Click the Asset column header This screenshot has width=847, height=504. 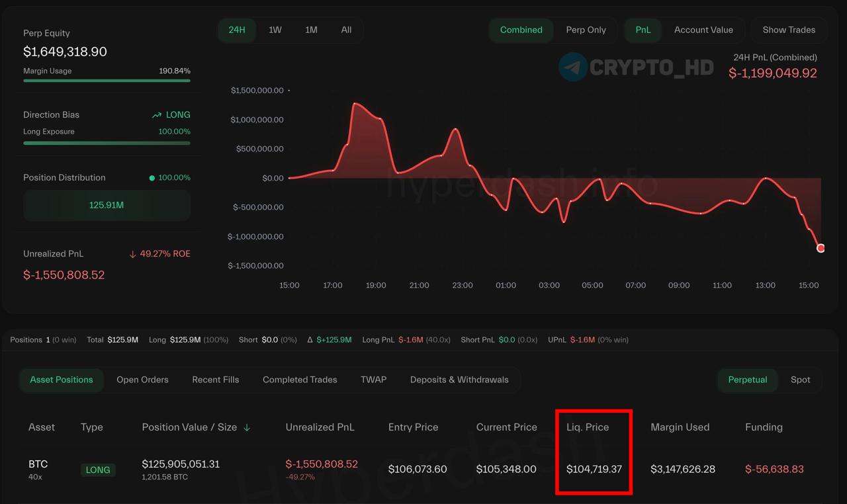tap(41, 427)
